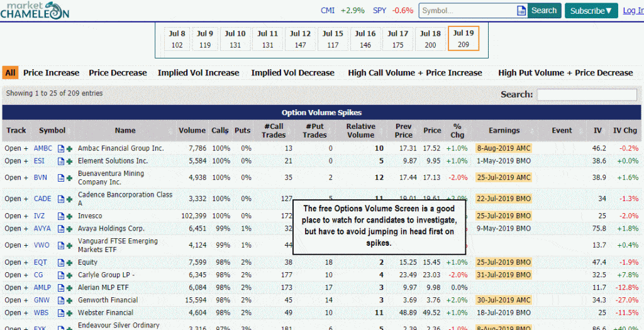Open GNW symbol link
This screenshot has width=644, height=330.
click(41, 300)
